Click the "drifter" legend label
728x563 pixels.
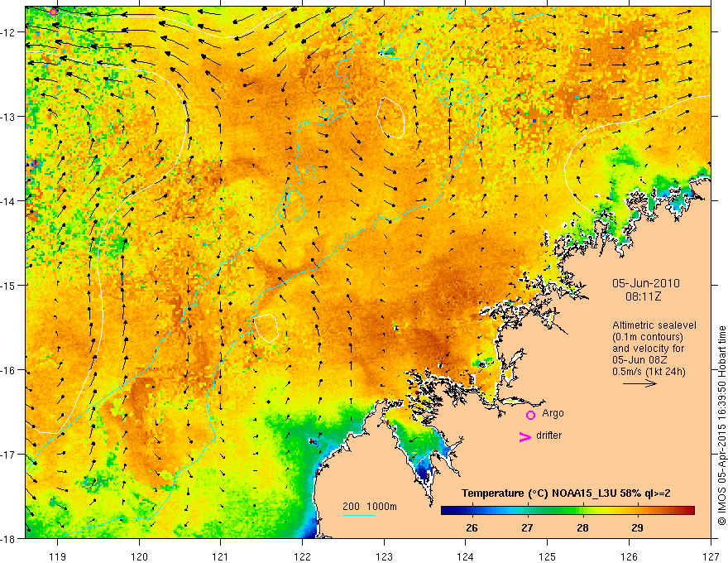[548, 435]
